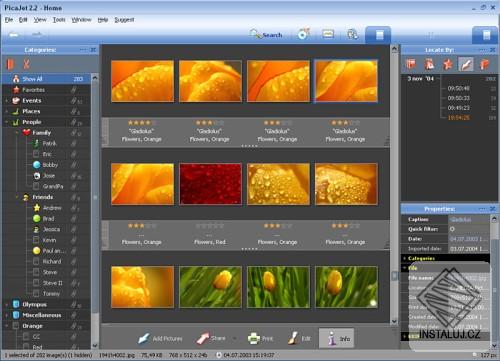Click the star icon in Locate By
This screenshot has width=500, height=361.
[448, 64]
